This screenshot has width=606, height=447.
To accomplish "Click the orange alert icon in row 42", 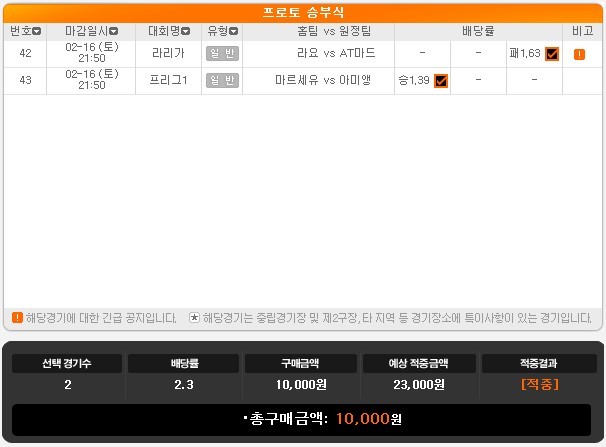I will tap(579, 54).
